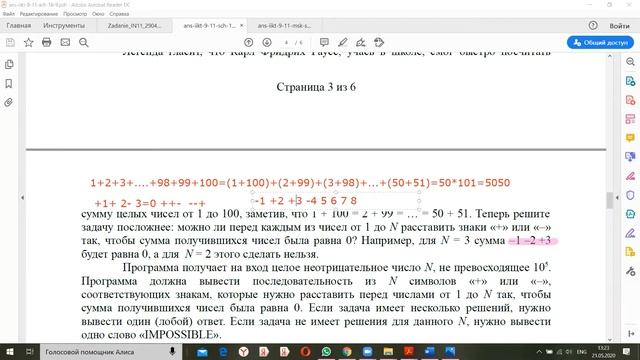
Task: Open the Windows notification center
Action: point(627,351)
